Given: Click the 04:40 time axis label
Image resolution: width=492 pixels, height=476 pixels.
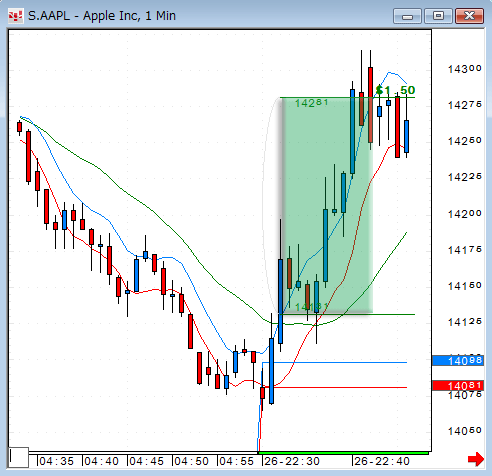Looking at the screenshot, I should point(101,461).
